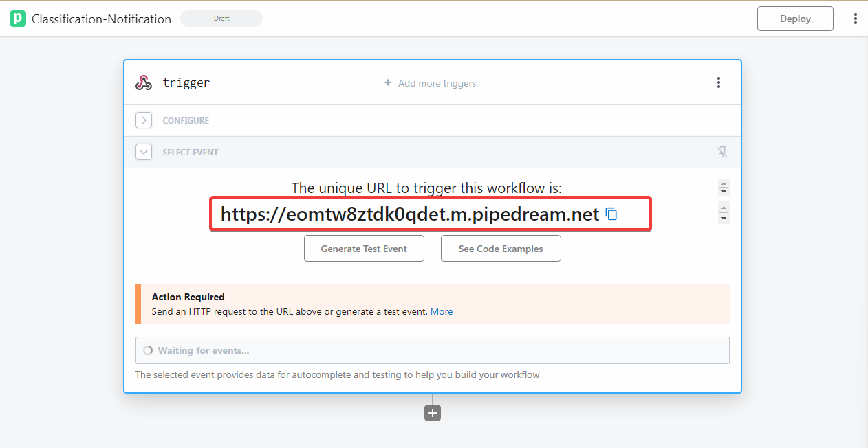Open the workflow menu beside Deploy
The width and height of the screenshot is (868, 448).
pyautogui.click(x=855, y=19)
